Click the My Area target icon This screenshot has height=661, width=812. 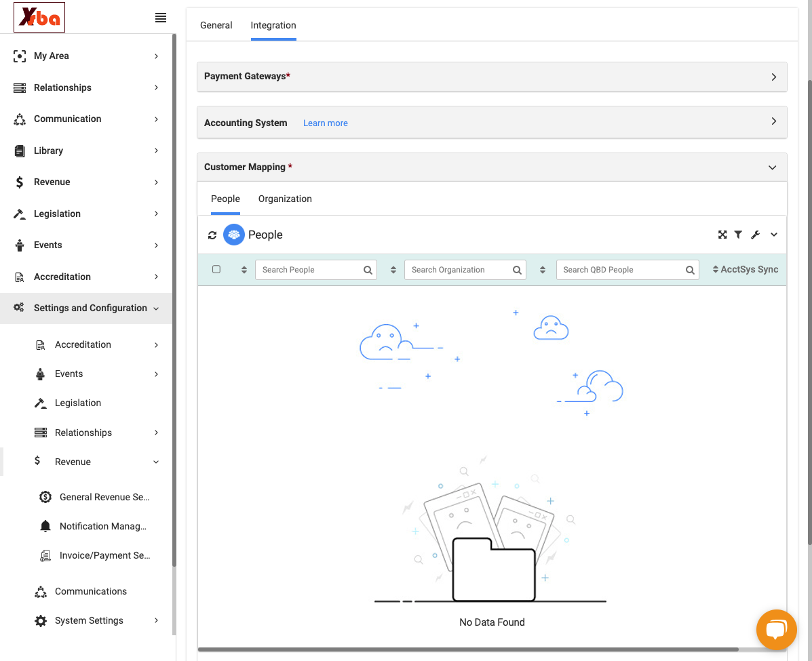point(20,56)
